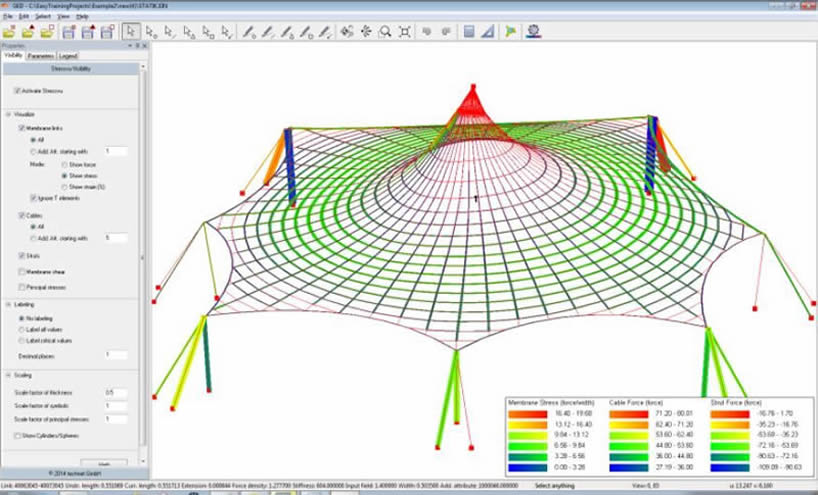Select the arrow pointer tool in toolbar

point(132,32)
